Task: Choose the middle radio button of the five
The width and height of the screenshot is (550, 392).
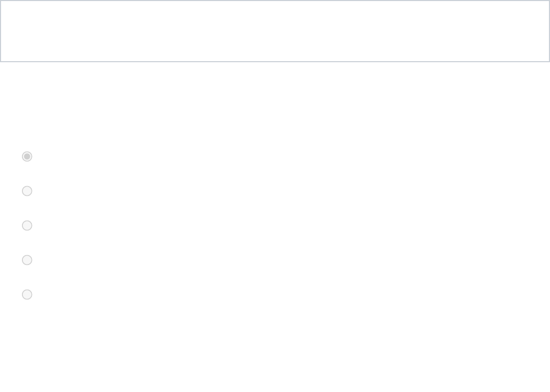Action: tap(27, 225)
